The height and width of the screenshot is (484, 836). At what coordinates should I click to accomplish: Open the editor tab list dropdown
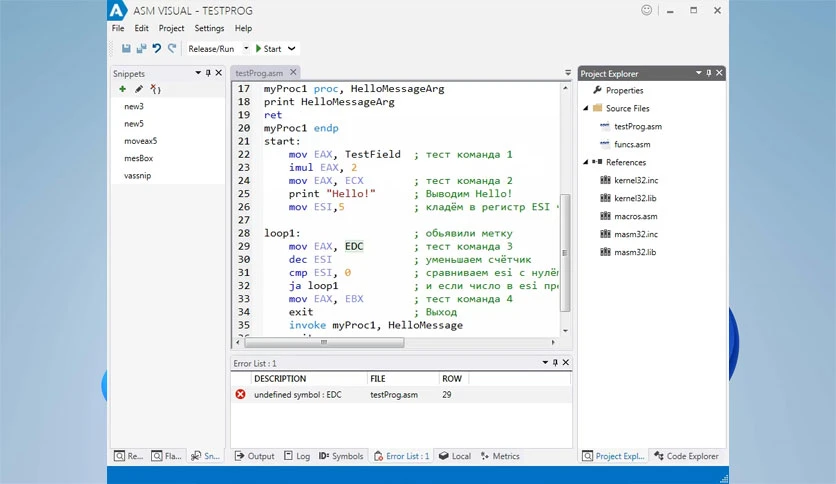tap(568, 72)
